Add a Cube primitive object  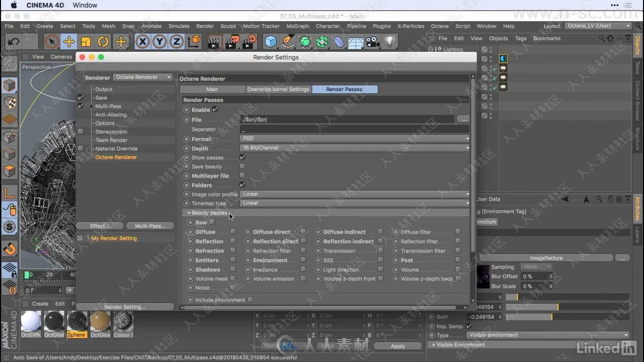pyautogui.click(x=271, y=42)
